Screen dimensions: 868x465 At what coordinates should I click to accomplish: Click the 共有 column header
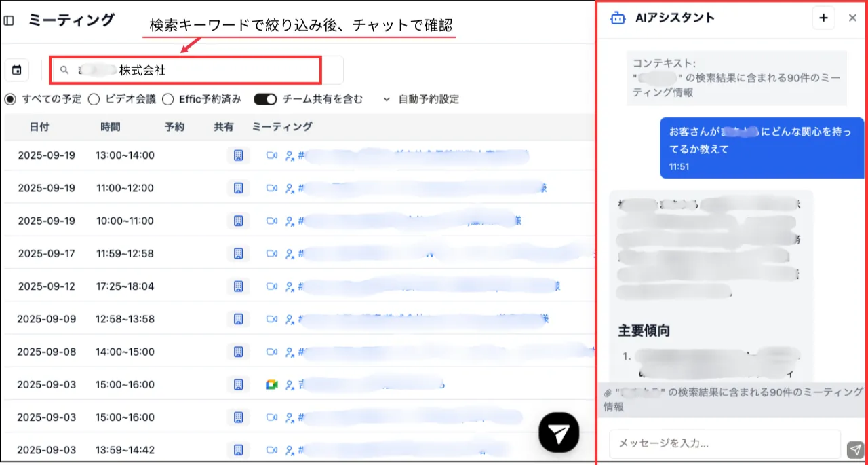click(x=224, y=127)
